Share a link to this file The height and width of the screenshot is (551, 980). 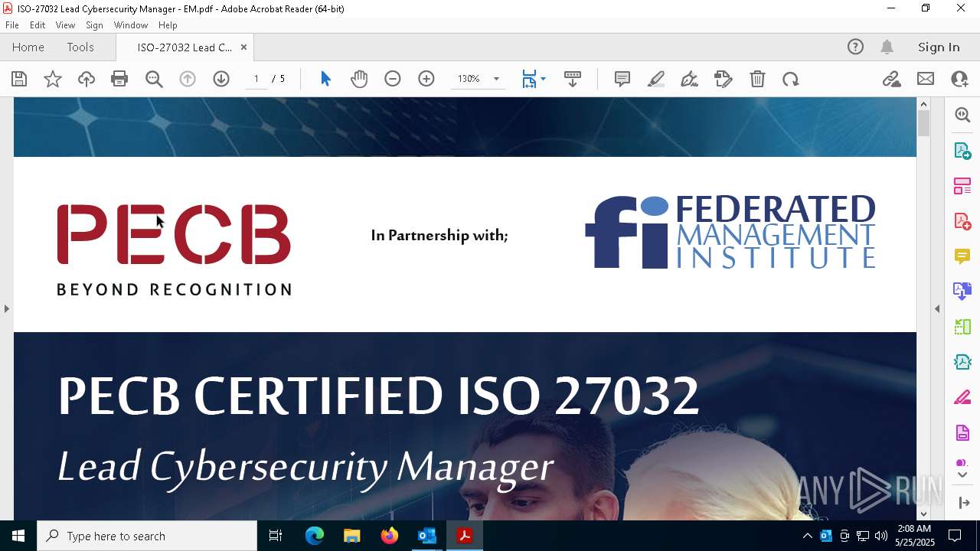[x=891, y=79]
